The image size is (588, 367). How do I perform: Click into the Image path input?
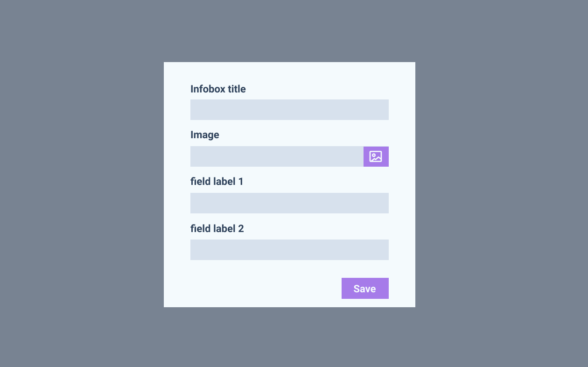(277, 156)
